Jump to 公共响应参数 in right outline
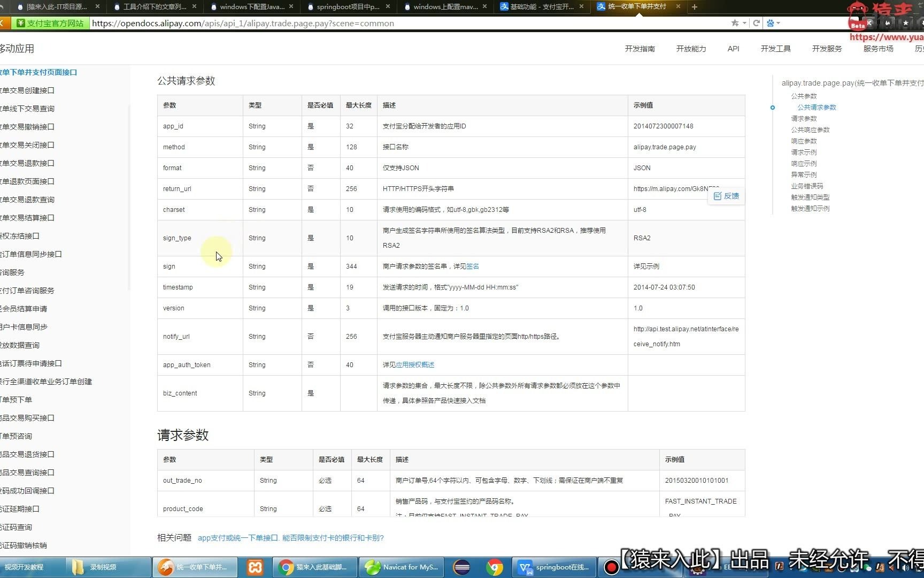The image size is (924, 578). 810,130
